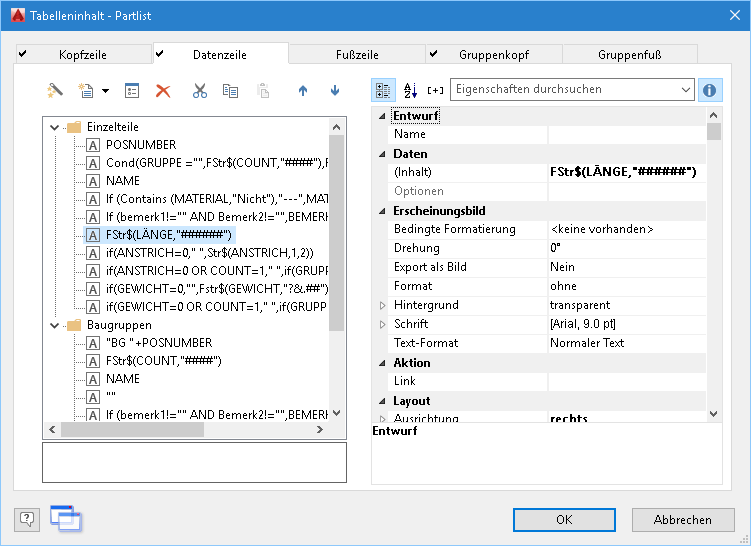Click the help question mark icon
The height and width of the screenshot is (546, 751).
click(x=27, y=519)
